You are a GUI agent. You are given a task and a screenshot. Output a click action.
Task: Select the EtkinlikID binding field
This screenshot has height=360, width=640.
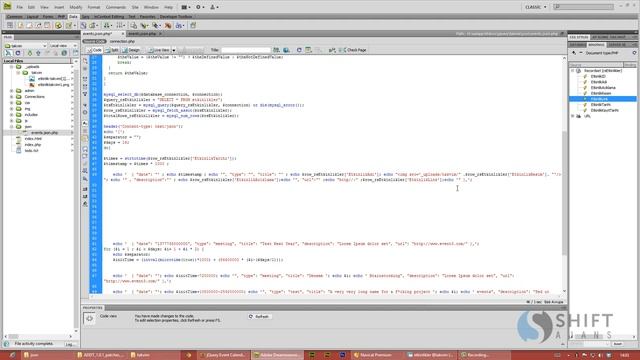[x=598, y=76]
